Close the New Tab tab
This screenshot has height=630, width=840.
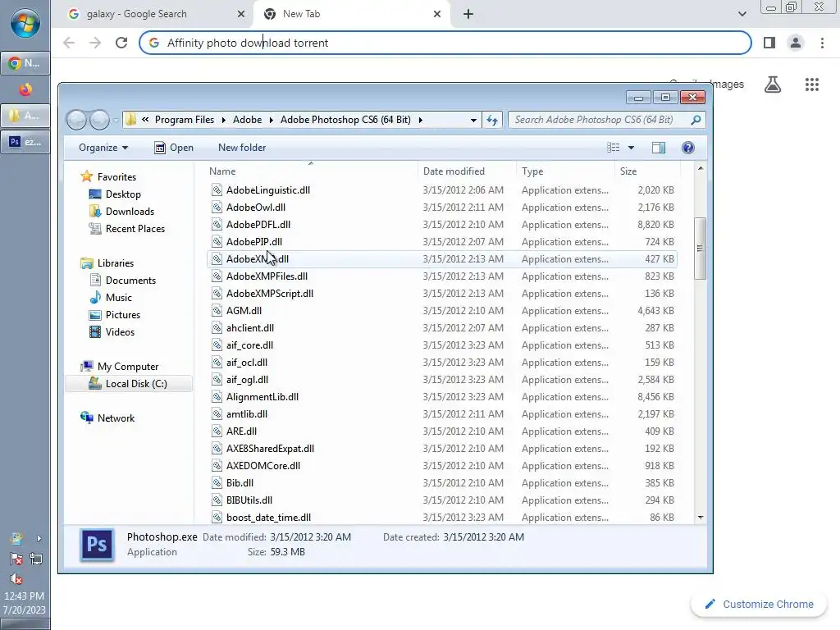[437, 14]
